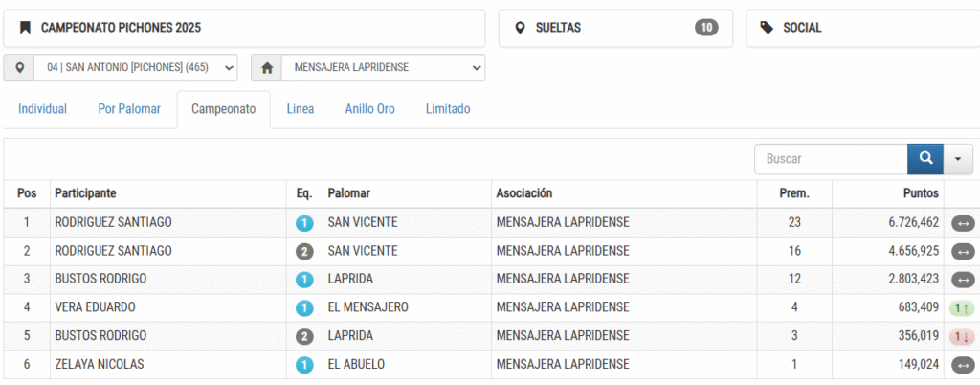
Task: Click the Social panel button
Action: click(x=863, y=28)
